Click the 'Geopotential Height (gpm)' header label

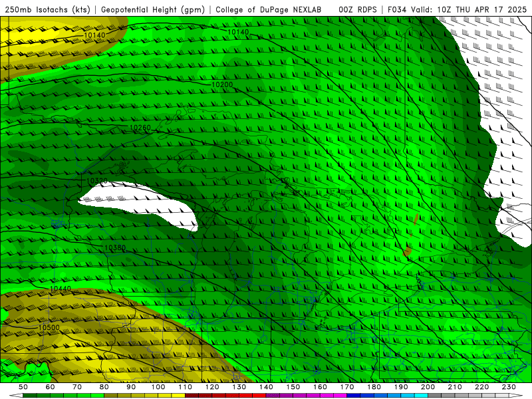click(153, 10)
